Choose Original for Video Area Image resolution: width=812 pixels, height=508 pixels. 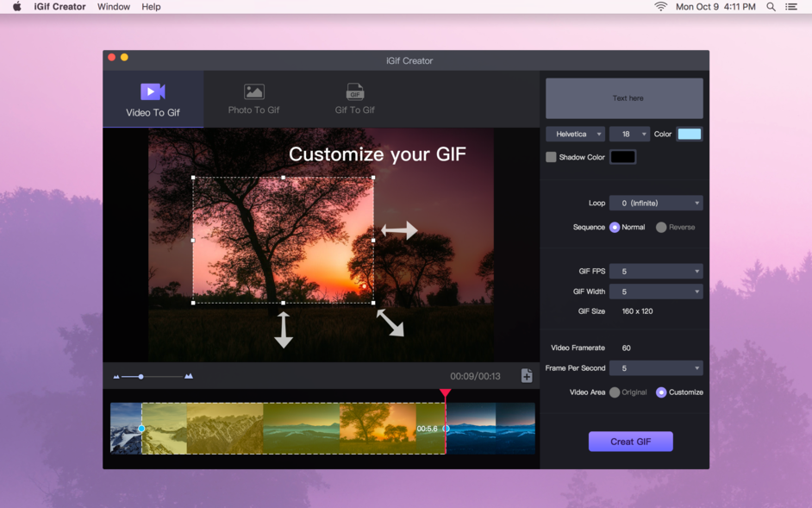tap(616, 392)
